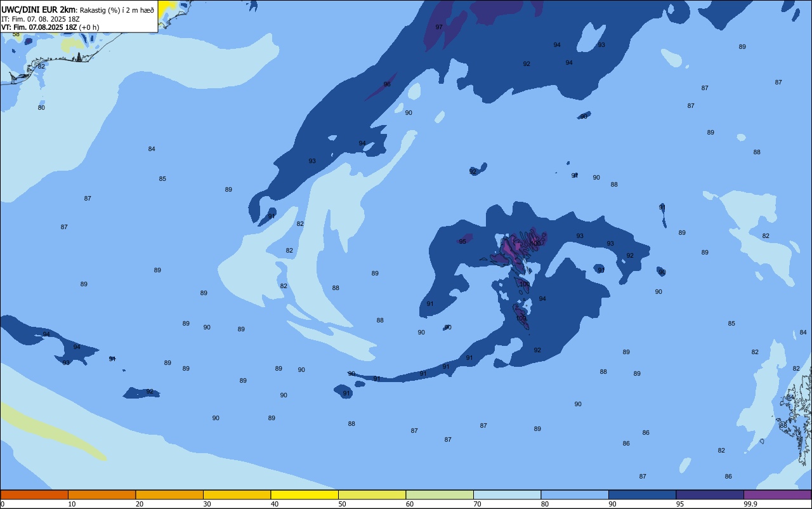The width and height of the screenshot is (812, 509).
Task: Pick the 20–30 amber legend swatch
Action: [169, 494]
